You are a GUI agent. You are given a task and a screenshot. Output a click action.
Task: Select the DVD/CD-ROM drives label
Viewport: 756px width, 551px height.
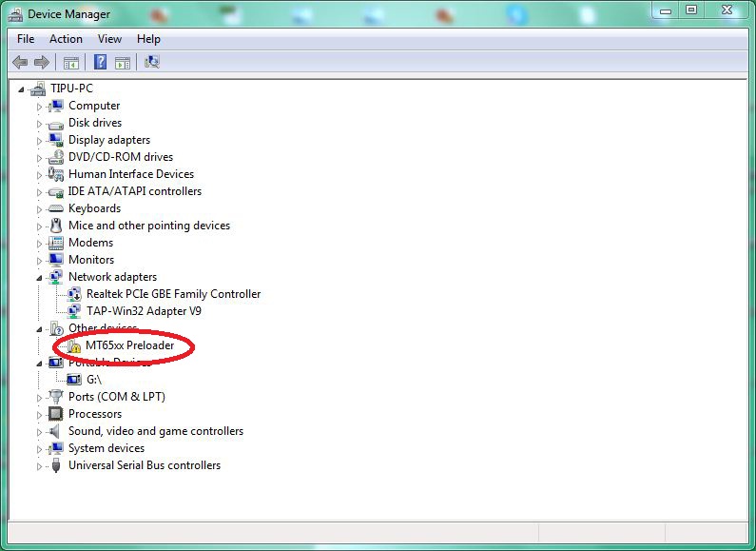click(121, 157)
